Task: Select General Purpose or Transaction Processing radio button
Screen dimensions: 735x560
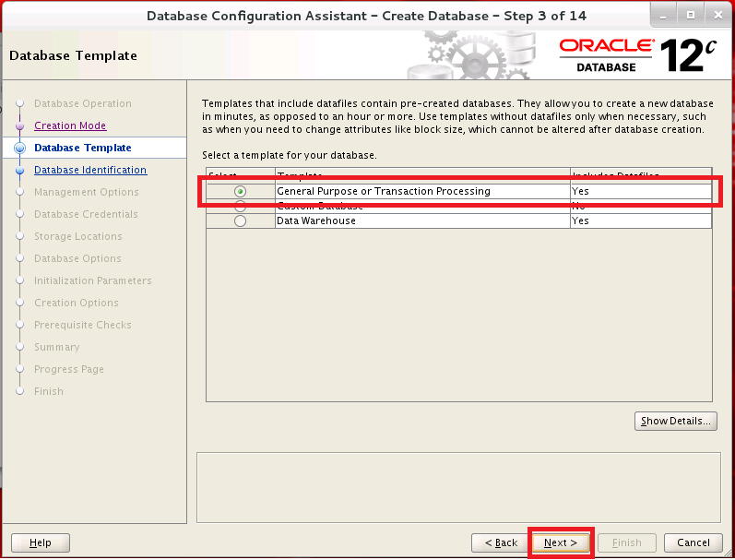Action: (x=241, y=191)
